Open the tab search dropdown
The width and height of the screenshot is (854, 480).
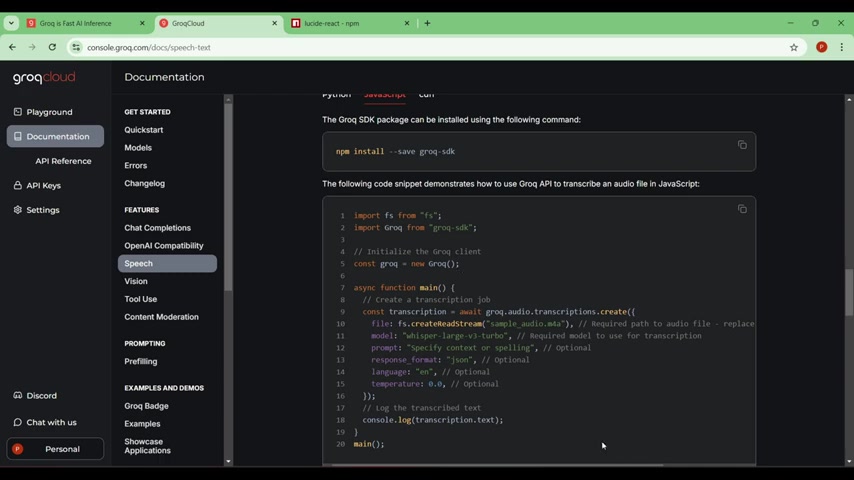coord(11,23)
